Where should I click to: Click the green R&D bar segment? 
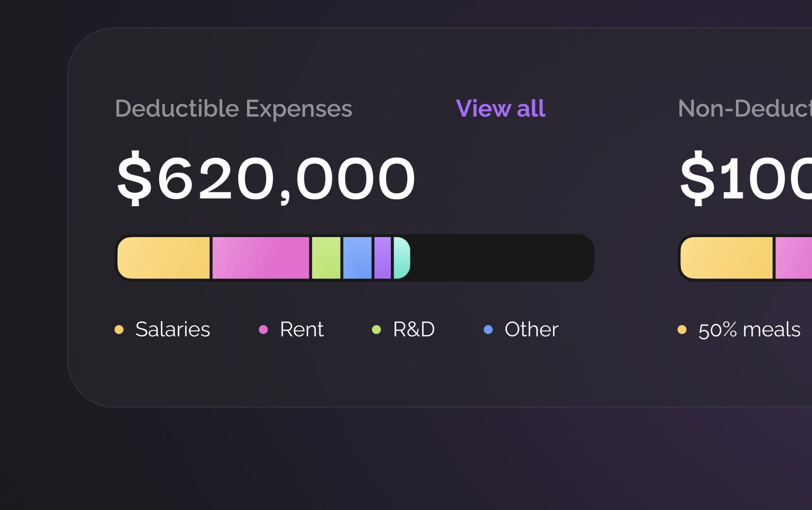point(326,258)
